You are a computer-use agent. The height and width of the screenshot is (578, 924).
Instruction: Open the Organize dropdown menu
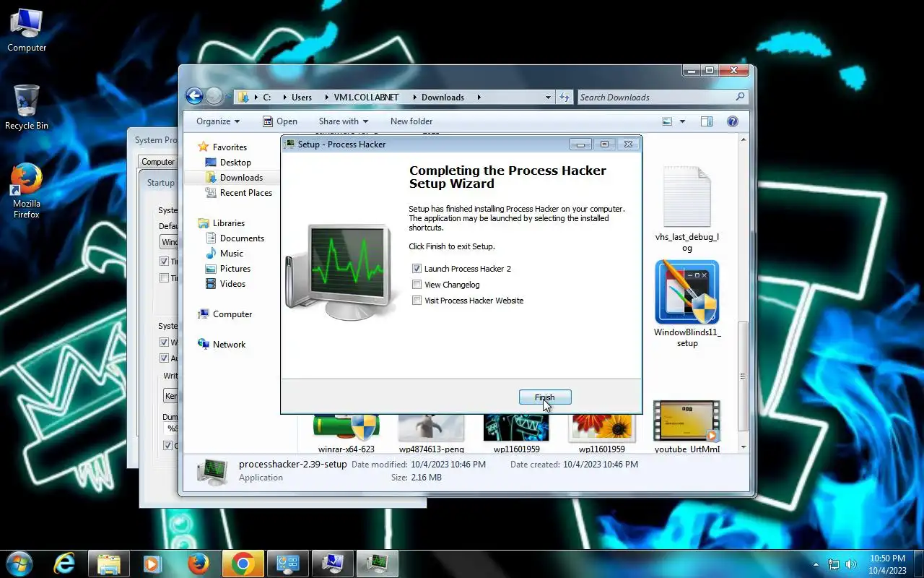coord(218,121)
